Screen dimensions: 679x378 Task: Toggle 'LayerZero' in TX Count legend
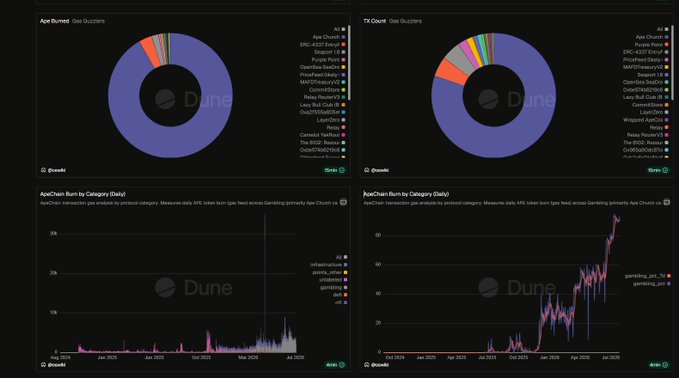tap(654, 112)
